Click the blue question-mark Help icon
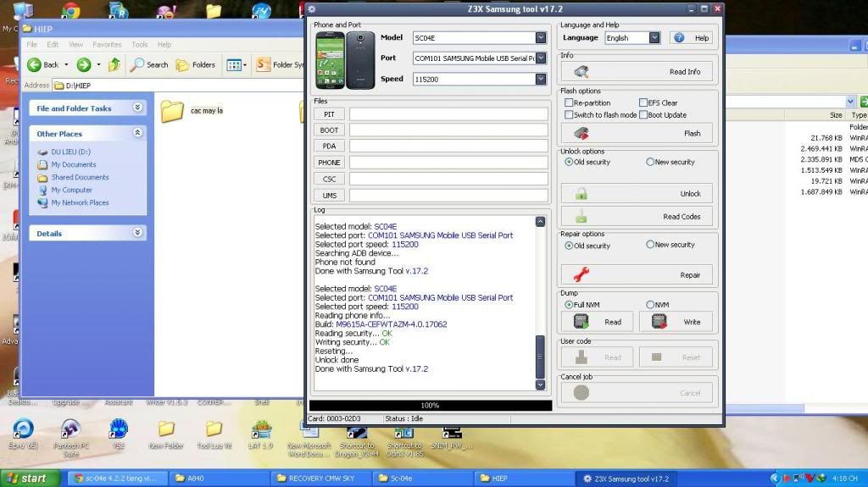 679,37
